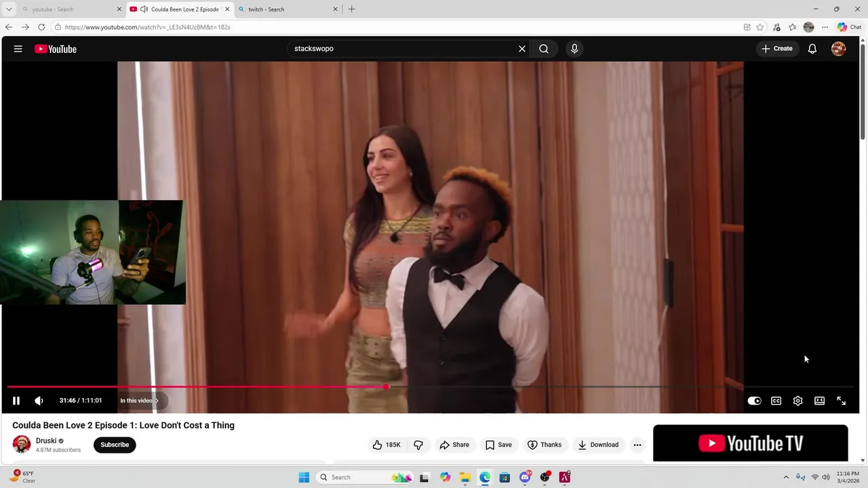Open Edge settings and more menu
Image resolution: width=868 pixels, height=488 pixels.
tap(825, 27)
